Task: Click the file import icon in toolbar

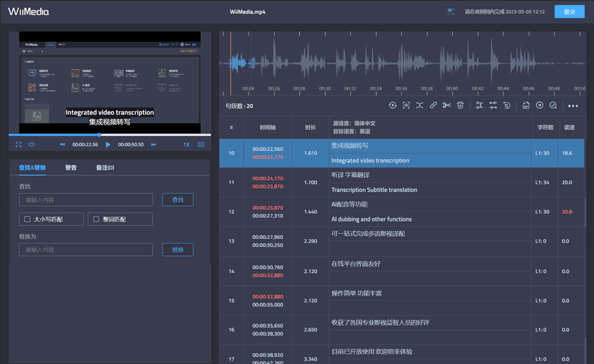Action: click(526, 105)
